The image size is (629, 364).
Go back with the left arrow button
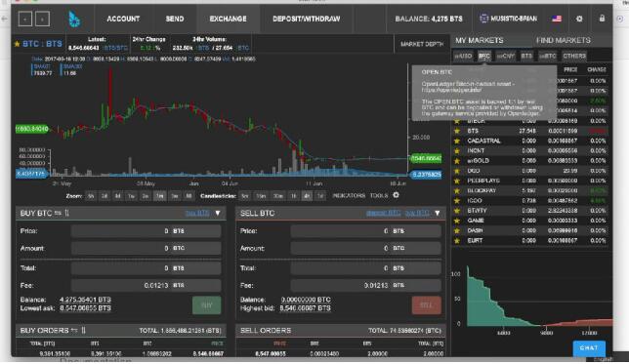coord(25,19)
